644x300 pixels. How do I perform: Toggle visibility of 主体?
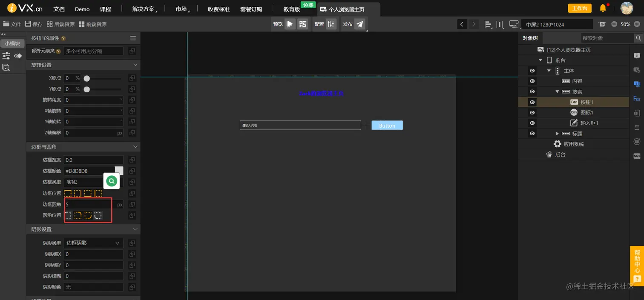[532, 71]
